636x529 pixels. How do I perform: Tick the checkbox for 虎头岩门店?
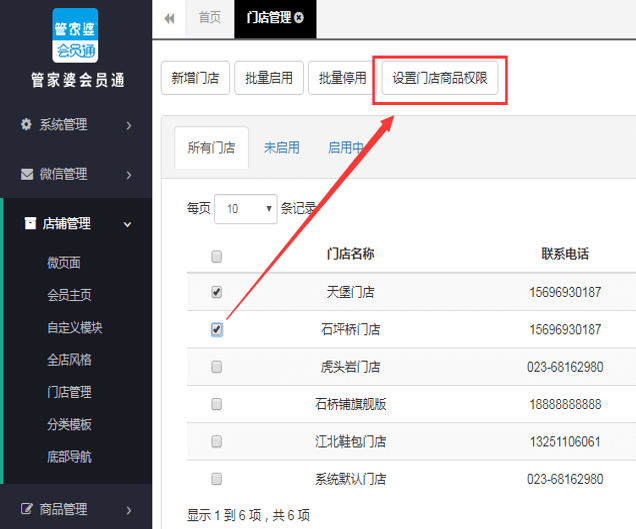coord(217,367)
